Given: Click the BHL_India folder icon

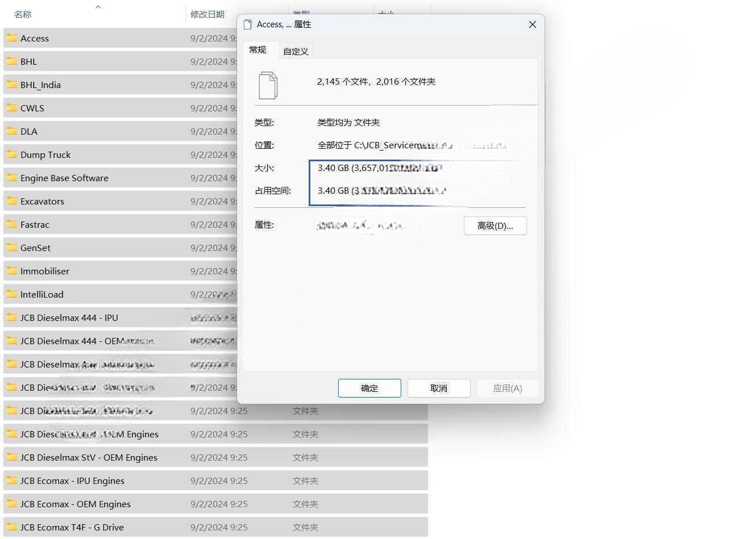Looking at the screenshot, I should (x=13, y=85).
